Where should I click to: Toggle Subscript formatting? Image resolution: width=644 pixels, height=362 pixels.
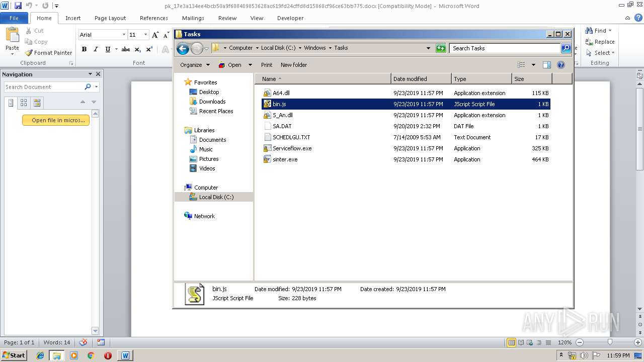(x=138, y=49)
